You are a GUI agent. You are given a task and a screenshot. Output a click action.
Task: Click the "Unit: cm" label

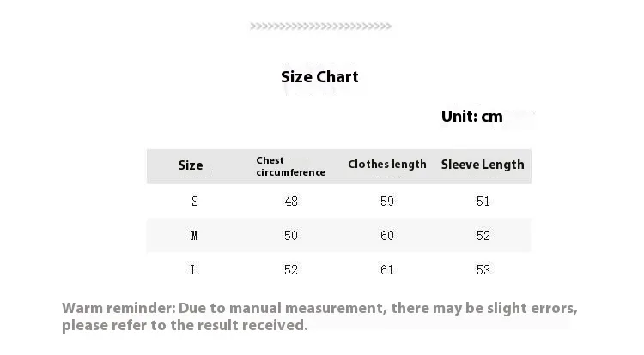pos(471,117)
